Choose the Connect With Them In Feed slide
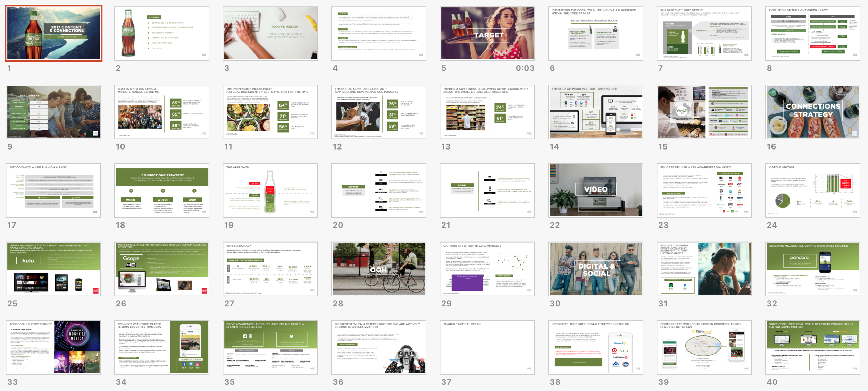 (162, 347)
